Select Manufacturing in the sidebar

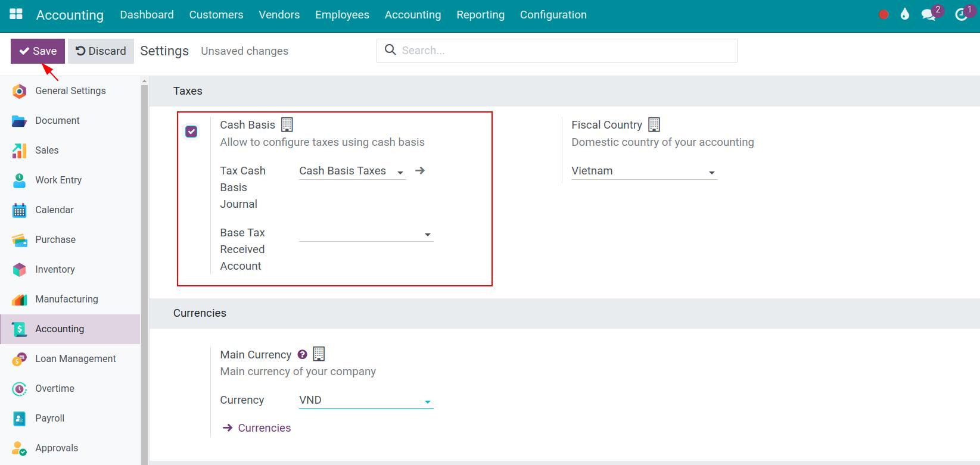point(70,299)
